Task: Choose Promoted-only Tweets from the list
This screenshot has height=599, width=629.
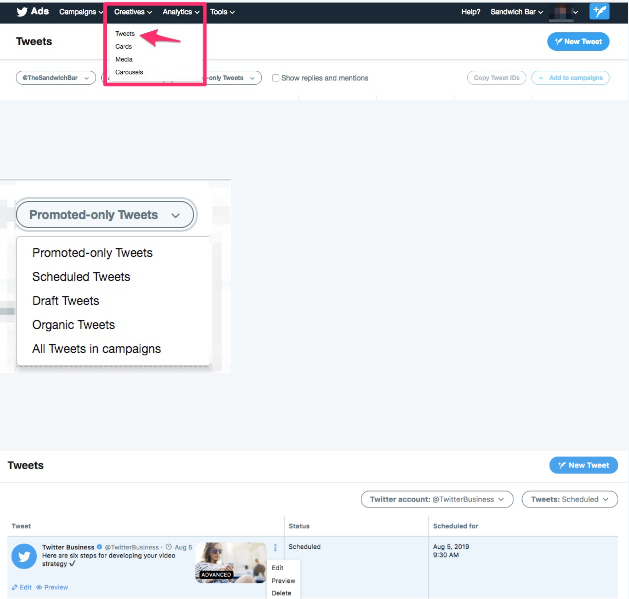Action: 92,253
